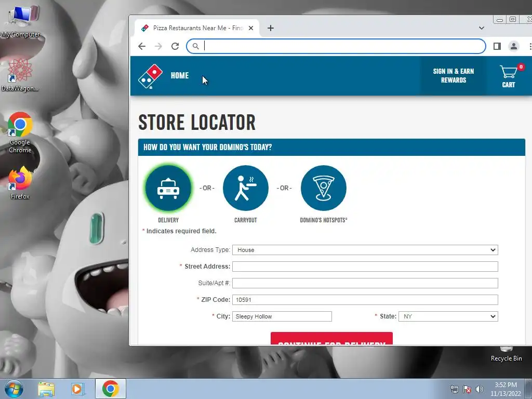
Task: Click the volume speaker tray icon
Action: coord(480,390)
